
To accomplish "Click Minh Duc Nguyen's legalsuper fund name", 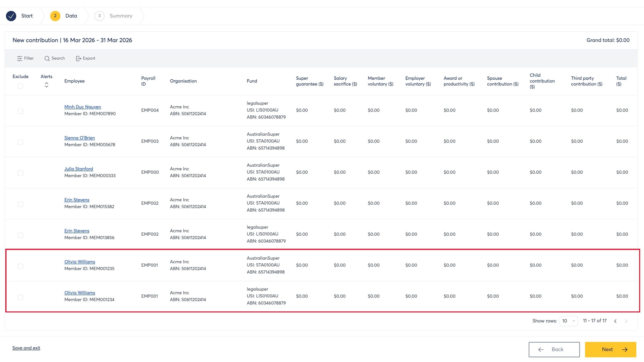I will [258, 103].
